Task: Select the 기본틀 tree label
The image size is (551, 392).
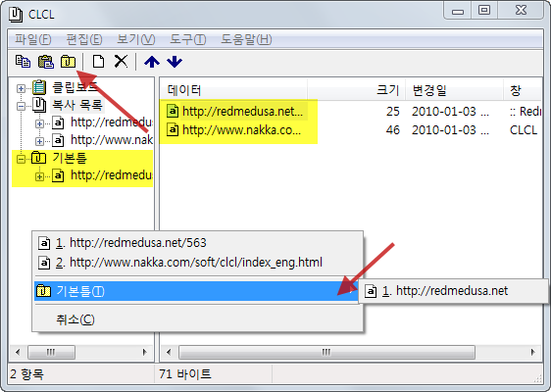Action: 70,158
